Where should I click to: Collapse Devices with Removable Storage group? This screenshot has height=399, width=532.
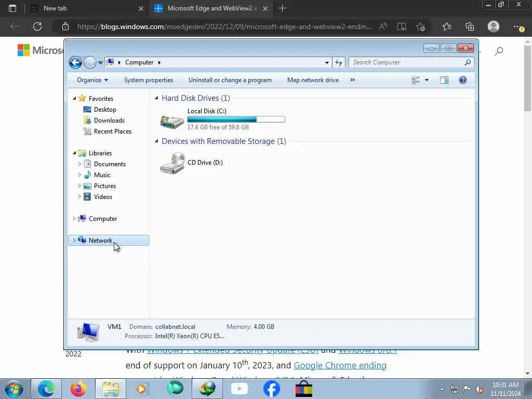pos(156,141)
